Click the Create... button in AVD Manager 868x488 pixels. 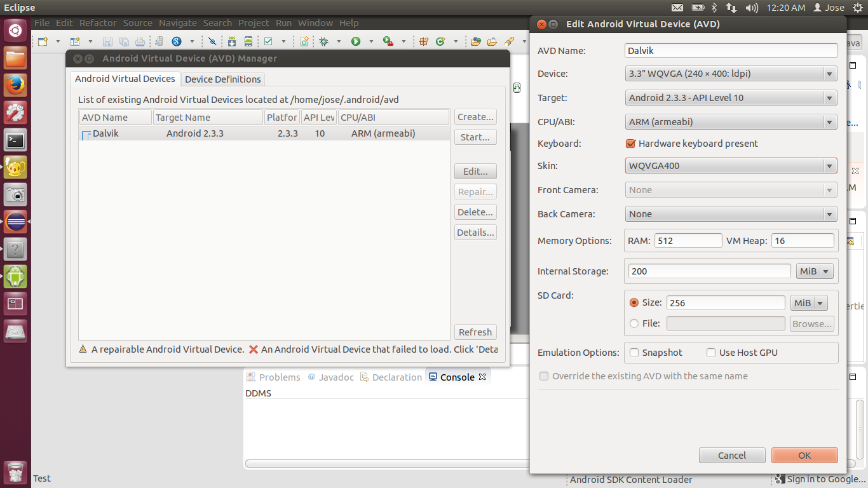[475, 117]
